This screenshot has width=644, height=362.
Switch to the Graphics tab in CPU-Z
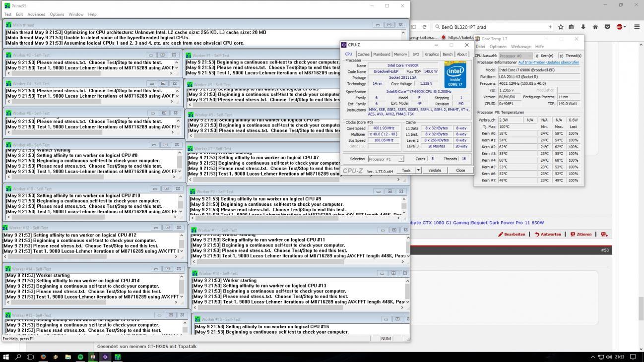pyautogui.click(x=432, y=54)
